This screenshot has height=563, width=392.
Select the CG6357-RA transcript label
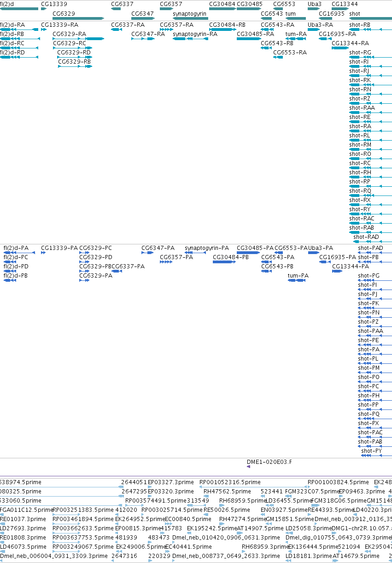176,24
